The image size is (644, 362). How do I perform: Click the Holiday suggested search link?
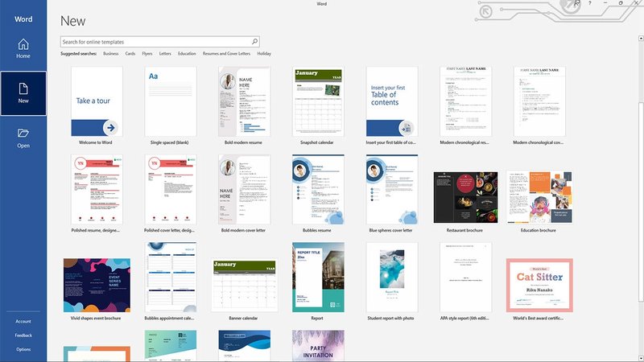tap(264, 54)
